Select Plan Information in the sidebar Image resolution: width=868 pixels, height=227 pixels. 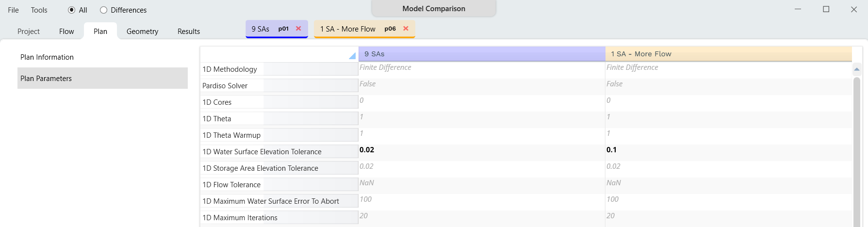[x=47, y=57]
